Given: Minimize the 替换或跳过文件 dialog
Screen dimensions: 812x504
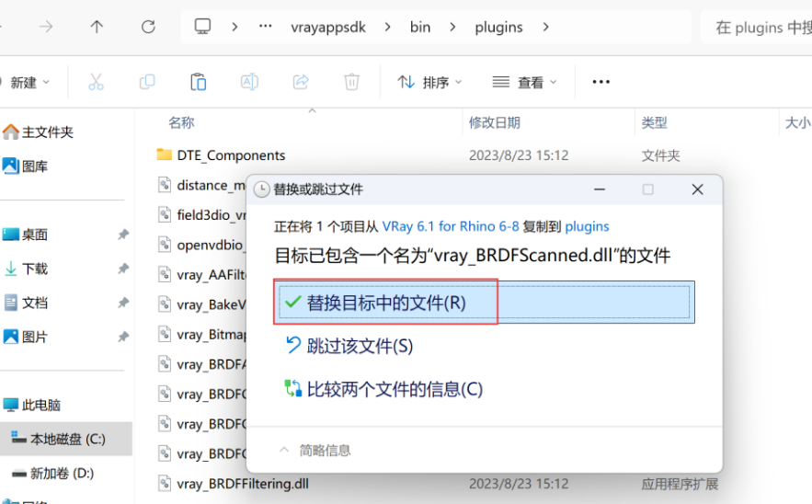Looking at the screenshot, I should [x=600, y=189].
